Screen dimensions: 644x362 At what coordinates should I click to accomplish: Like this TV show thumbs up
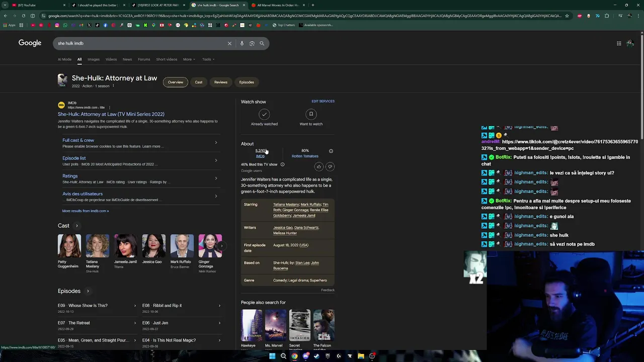click(x=319, y=166)
